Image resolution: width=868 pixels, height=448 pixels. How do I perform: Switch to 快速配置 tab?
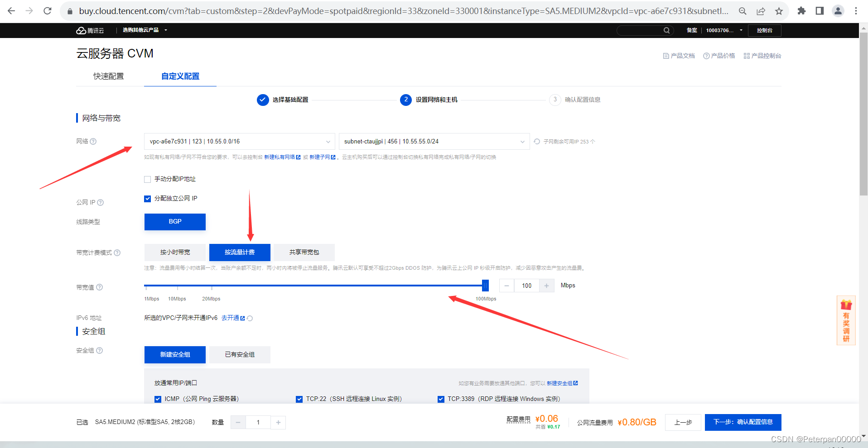pyautogui.click(x=108, y=76)
